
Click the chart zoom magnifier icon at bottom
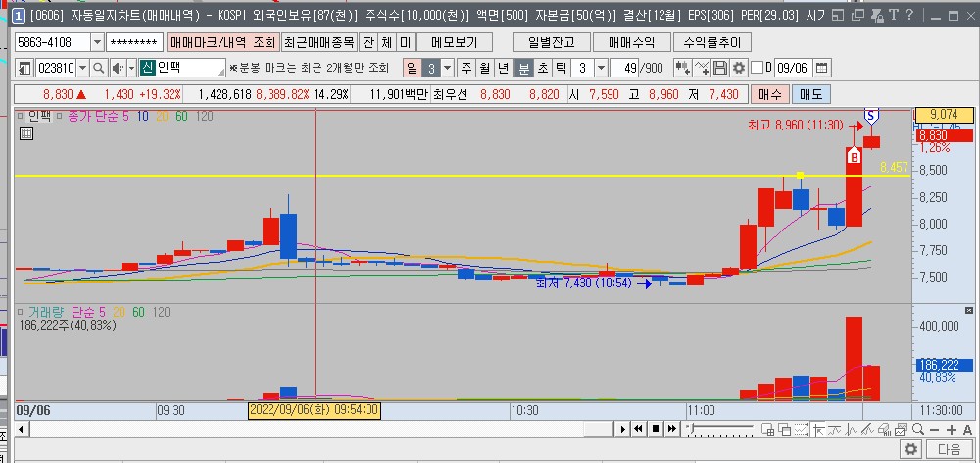(x=918, y=429)
